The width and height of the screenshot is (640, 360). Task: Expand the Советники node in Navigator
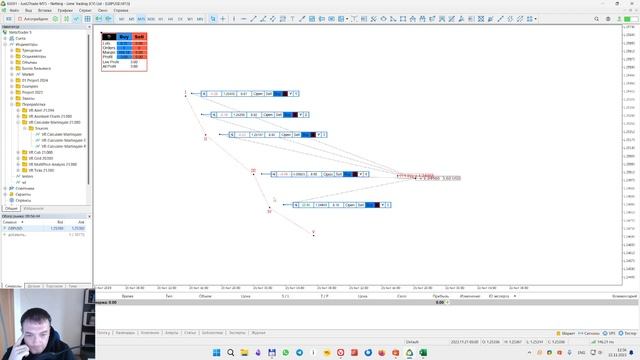5,189
